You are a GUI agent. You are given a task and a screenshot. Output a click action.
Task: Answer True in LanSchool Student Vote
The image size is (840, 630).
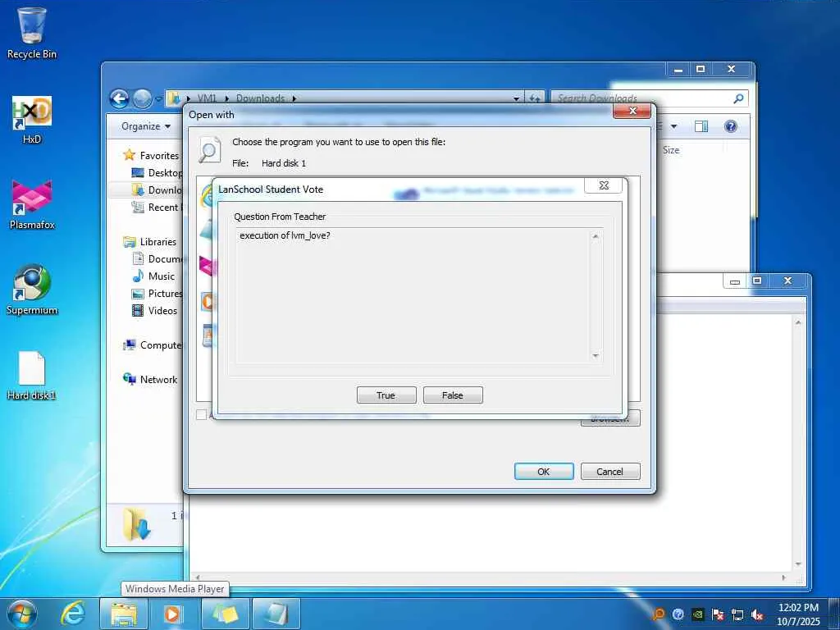click(x=386, y=395)
